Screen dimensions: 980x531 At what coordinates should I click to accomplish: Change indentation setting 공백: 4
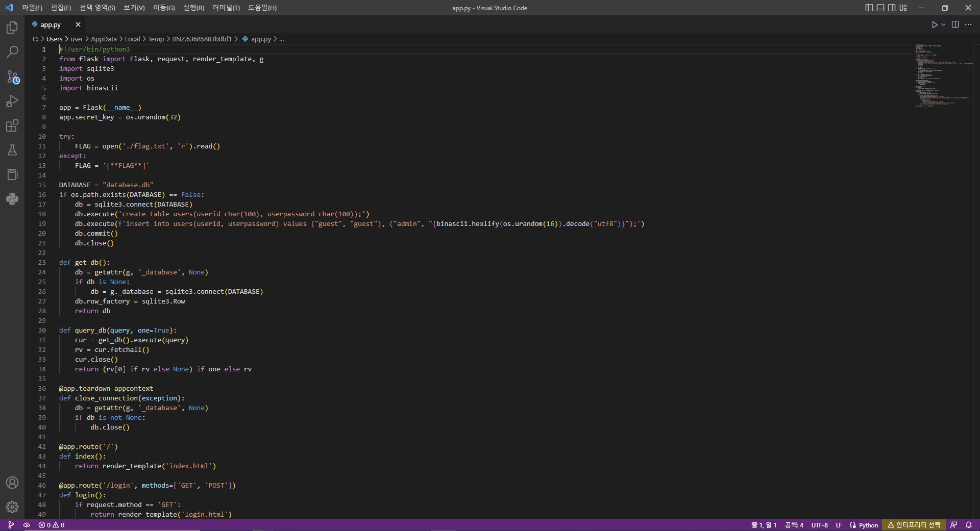[794, 525]
